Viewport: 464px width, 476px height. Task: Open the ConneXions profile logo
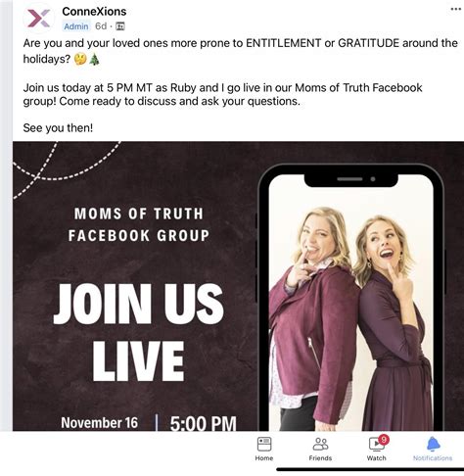point(39,19)
